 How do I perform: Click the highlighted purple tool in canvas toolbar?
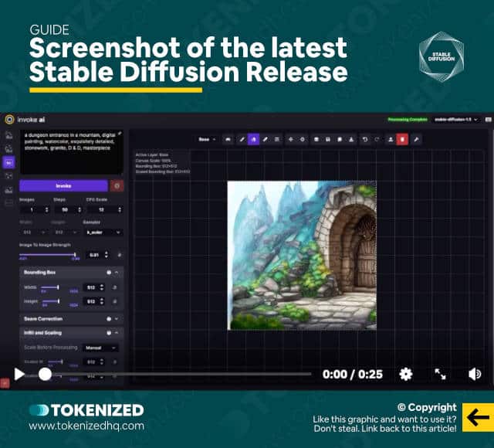(254, 139)
